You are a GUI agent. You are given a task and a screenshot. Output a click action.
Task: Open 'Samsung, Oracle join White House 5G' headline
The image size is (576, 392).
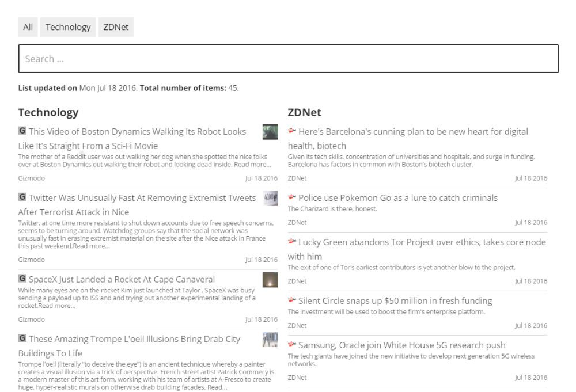[x=402, y=345]
